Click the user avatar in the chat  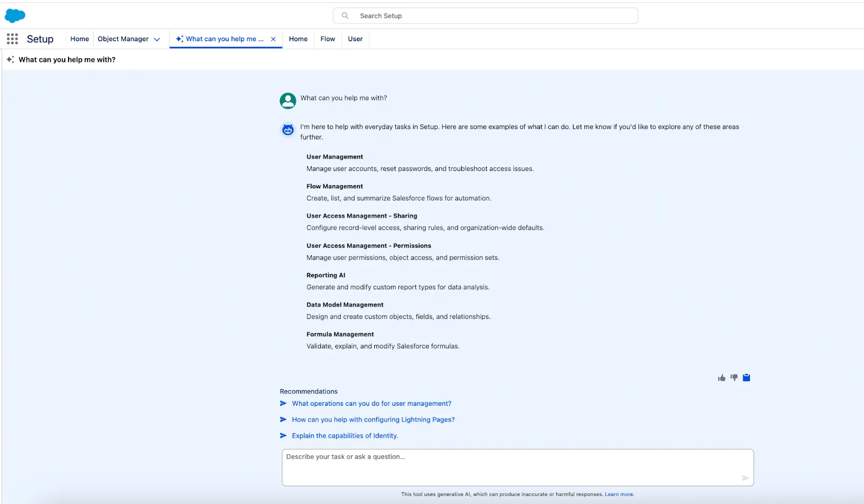(x=288, y=101)
